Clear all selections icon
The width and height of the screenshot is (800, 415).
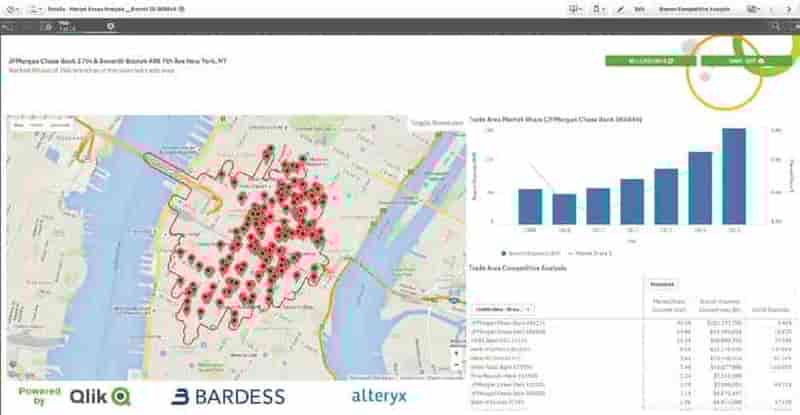tap(48, 27)
